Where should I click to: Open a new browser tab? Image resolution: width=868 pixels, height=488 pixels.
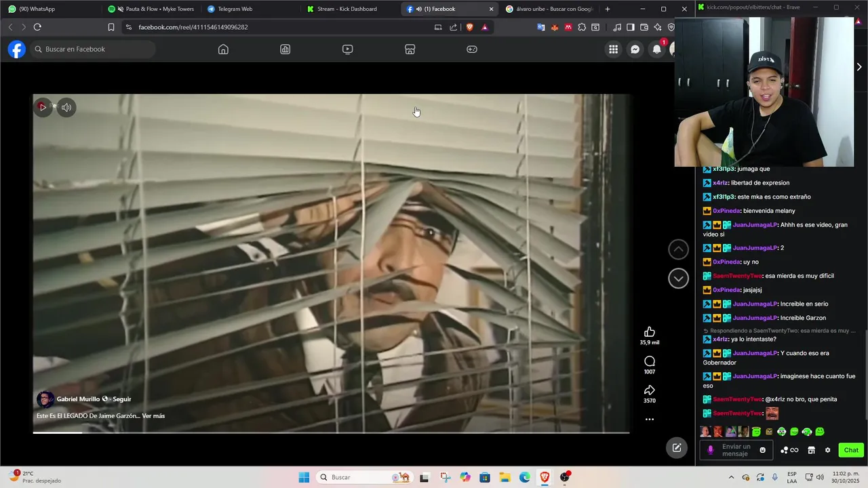(608, 9)
